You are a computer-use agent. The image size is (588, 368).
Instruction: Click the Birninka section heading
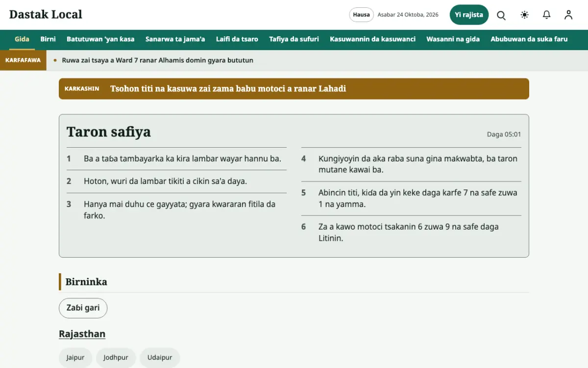pyautogui.click(x=86, y=282)
